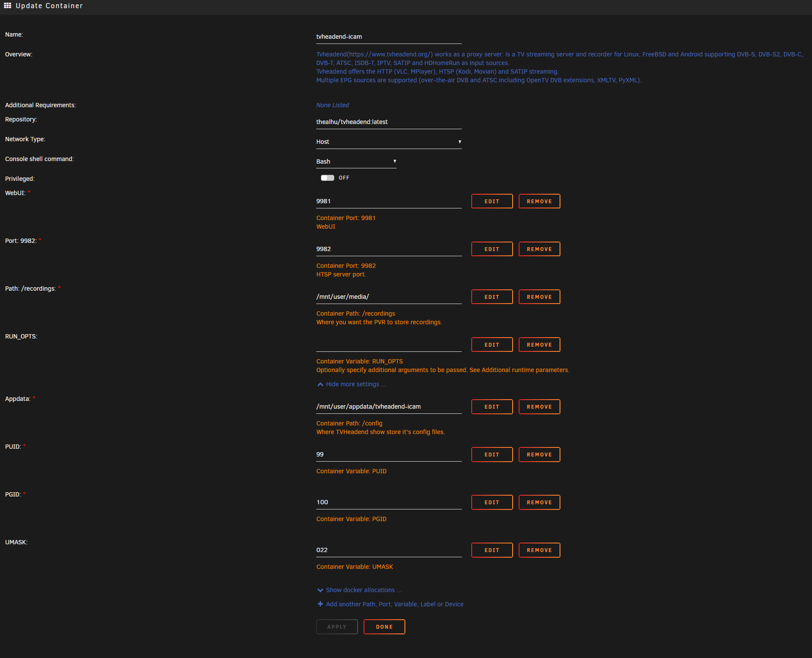Edit the Port 9982 setting
The height and width of the screenshot is (658, 812).
492,249
